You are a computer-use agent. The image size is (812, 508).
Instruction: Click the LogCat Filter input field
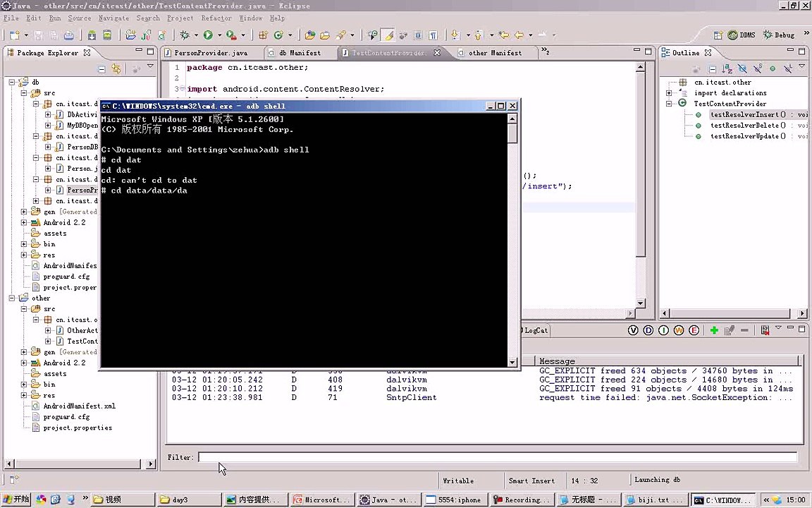498,457
